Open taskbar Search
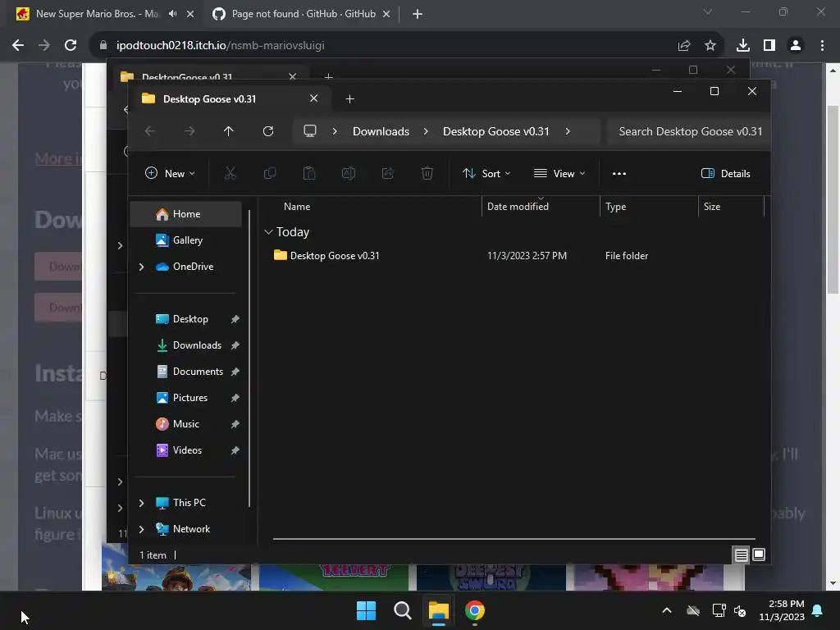This screenshot has width=840, height=630. click(402, 610)
